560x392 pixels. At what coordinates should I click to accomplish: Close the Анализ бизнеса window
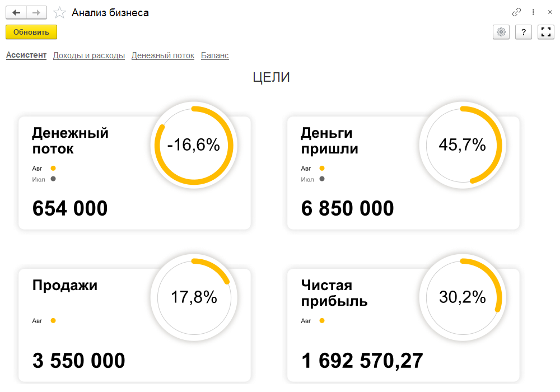pyautogui.click(x=550, y=12)
